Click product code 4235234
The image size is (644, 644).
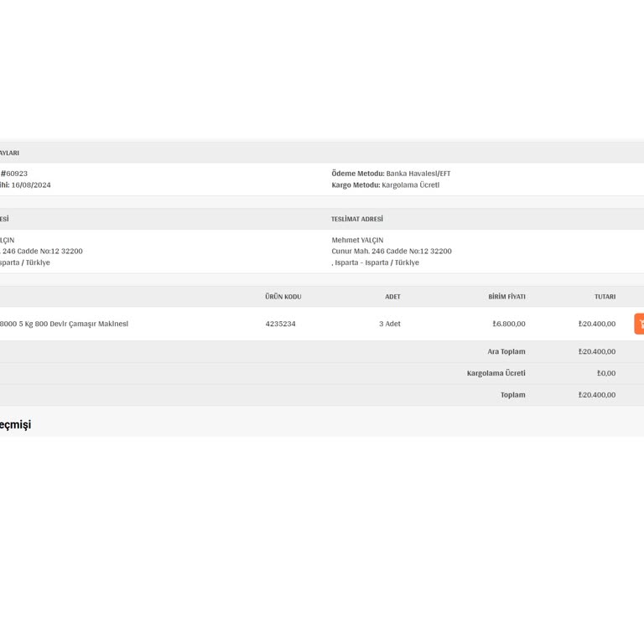click(280, 324)
